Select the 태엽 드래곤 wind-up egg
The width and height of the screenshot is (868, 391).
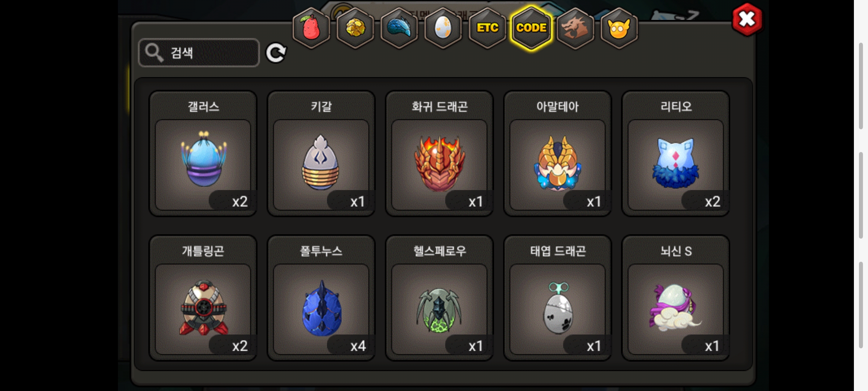pyautogui.click(x=557, y=298)
